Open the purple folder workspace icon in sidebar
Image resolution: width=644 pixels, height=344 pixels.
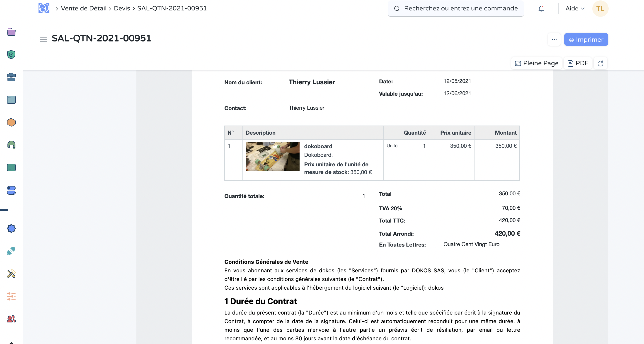coord(11,32)
